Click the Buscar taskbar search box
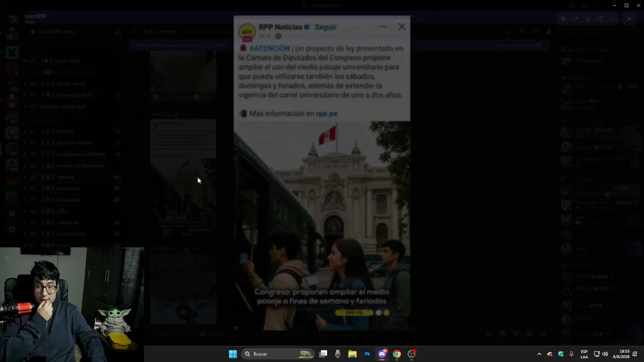The image size is (644, 362). coord(278,354)
